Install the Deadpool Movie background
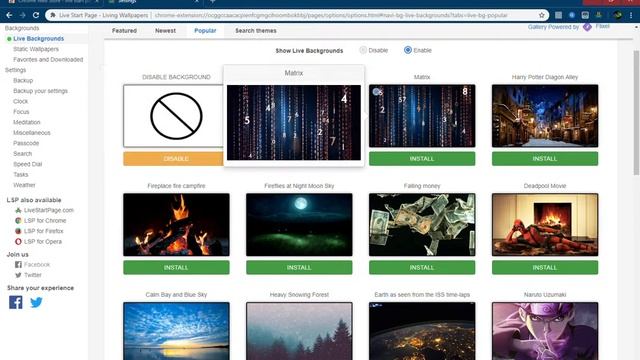This screenshot has width=640, height=360. [545, 268]
